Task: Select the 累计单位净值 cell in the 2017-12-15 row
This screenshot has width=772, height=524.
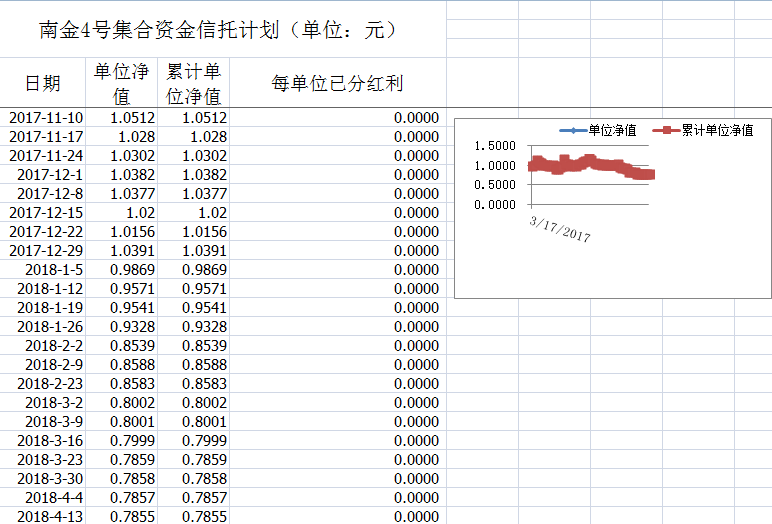Action: (x=204, y=213)
